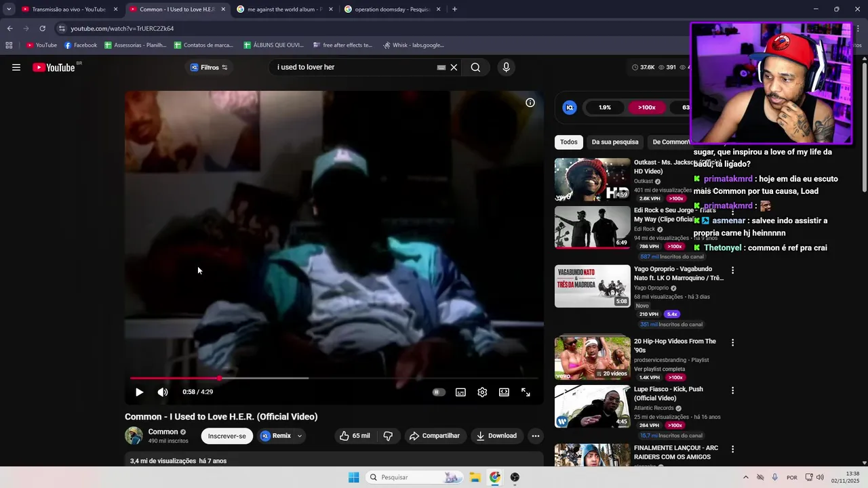Screen dimensions: 868x488
Task: Open the on-screen keyboard icon in the search box
Action: click(x=441, y=67)
